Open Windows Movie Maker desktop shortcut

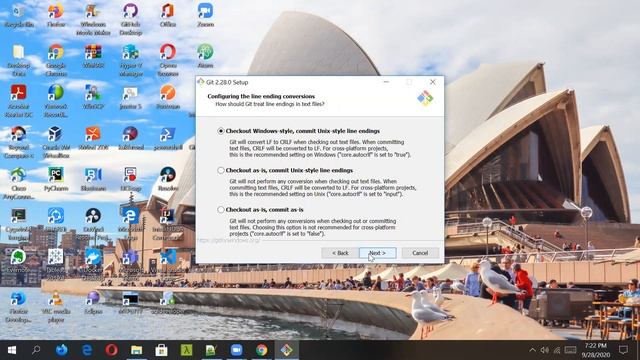[93, 20]
